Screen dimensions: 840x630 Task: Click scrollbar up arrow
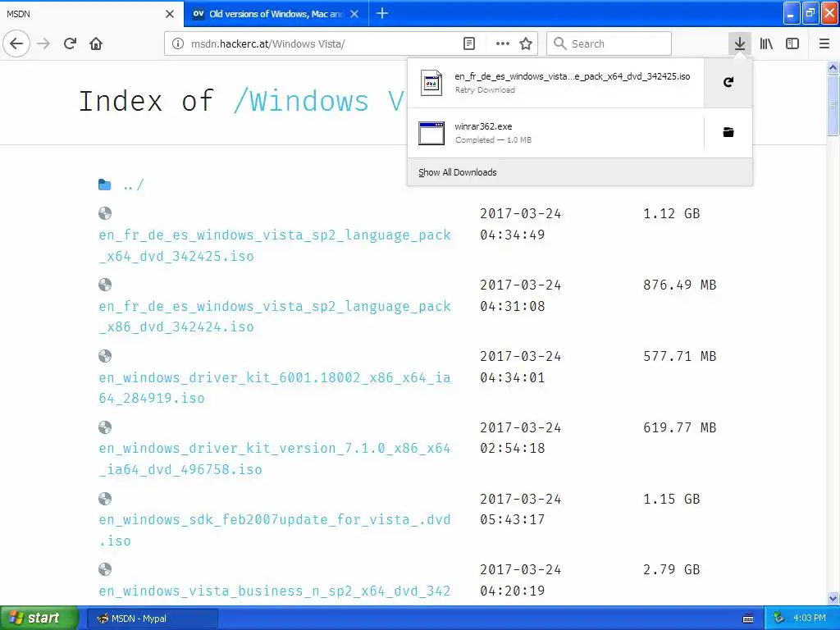(x=833, y=67)
